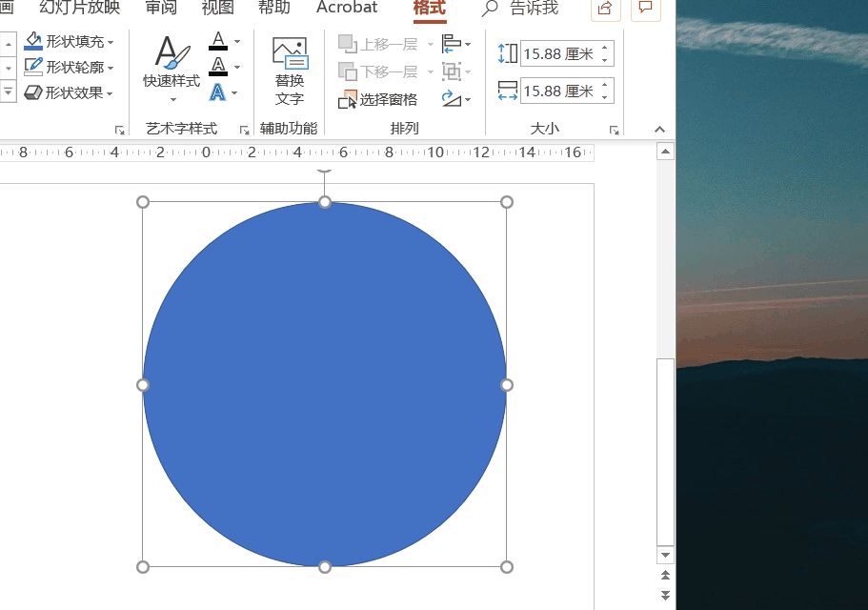This screenshot has height=610, width=868.
Task: Open the 形状填充 shape fill menu
Action: tap(70, 42)
